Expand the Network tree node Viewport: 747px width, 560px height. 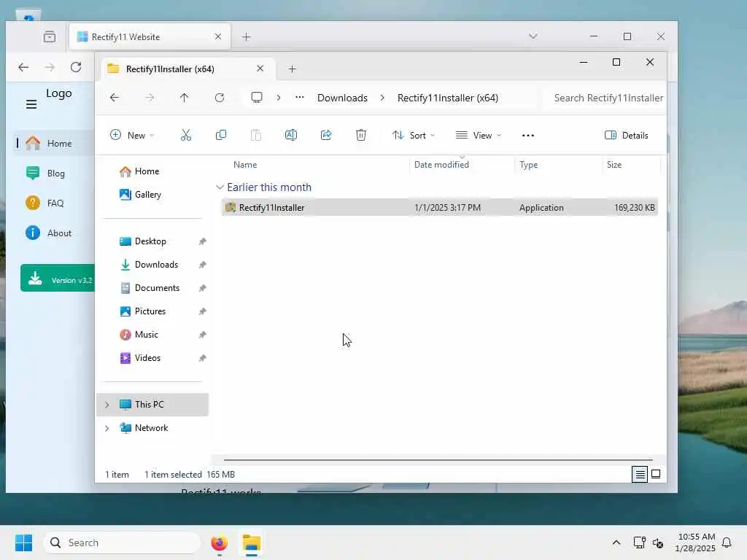point(107,428)
